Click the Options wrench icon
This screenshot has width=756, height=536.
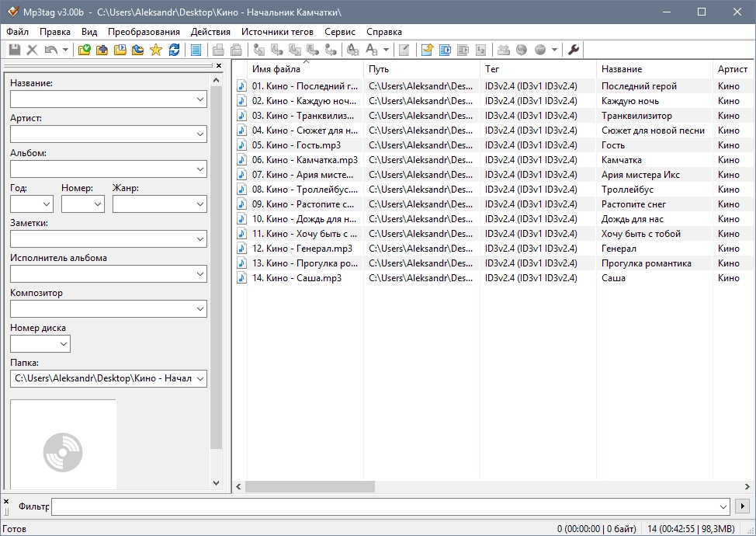coord(574,50)
